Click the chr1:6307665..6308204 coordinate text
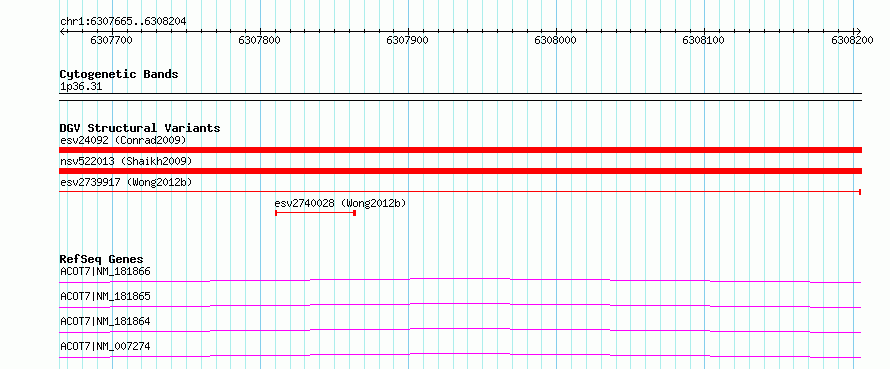This screenshot has width=890, height=369. [123, 21]
